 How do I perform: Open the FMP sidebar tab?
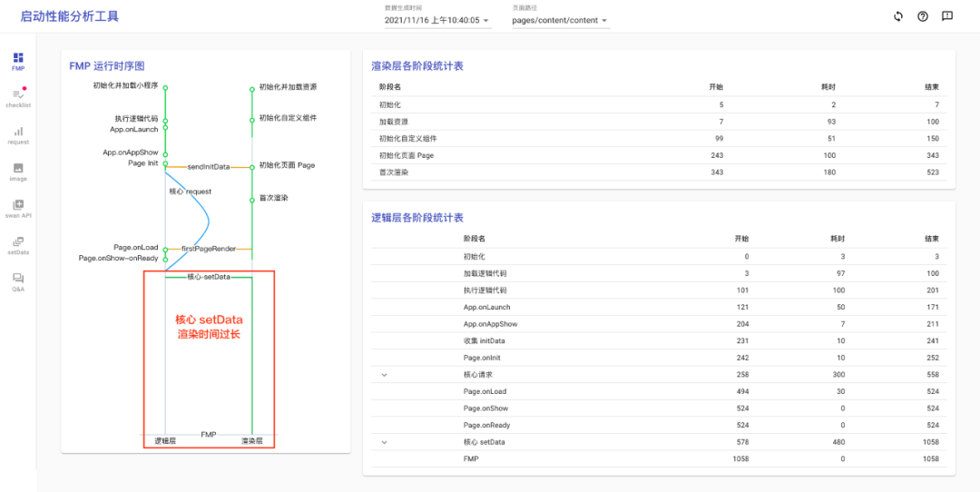click(18, 62)
